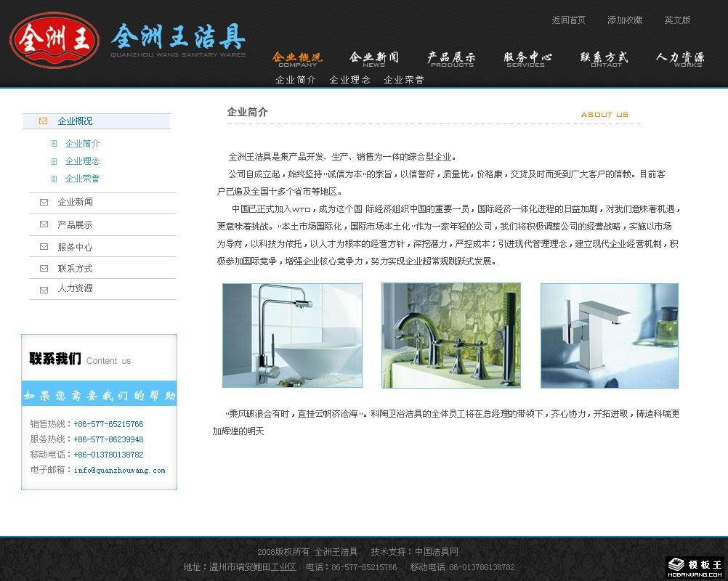
Task: Select 企业简介 in header submenu
Action: point(296,80)
